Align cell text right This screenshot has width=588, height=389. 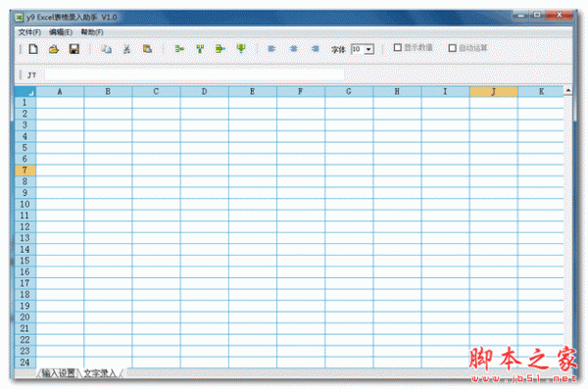click(x=315, y=48)
